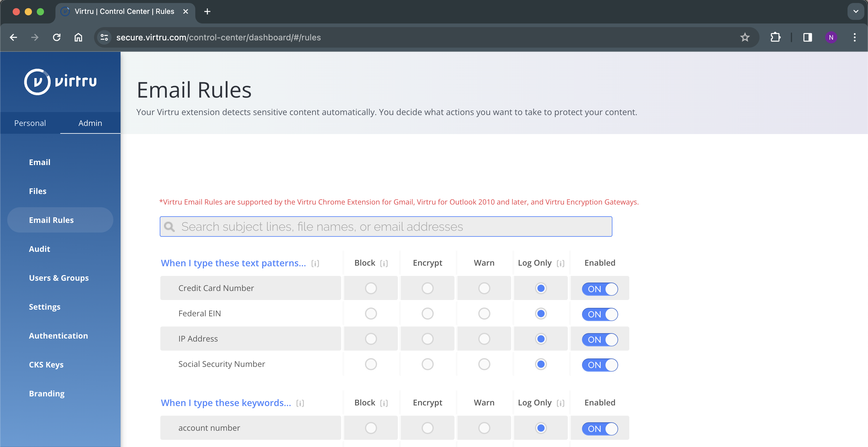Select Encrypt for account number keyword

tap(427, 428)
